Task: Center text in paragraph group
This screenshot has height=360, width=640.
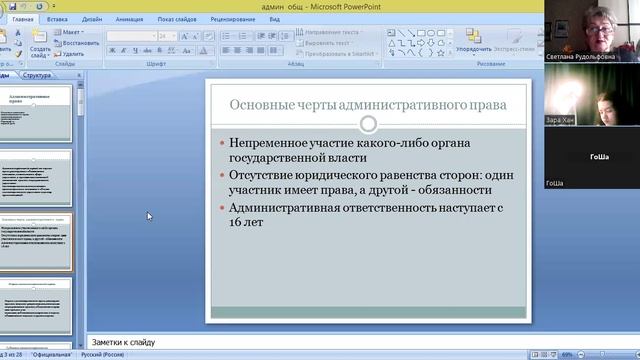Action: click(237, 51)
